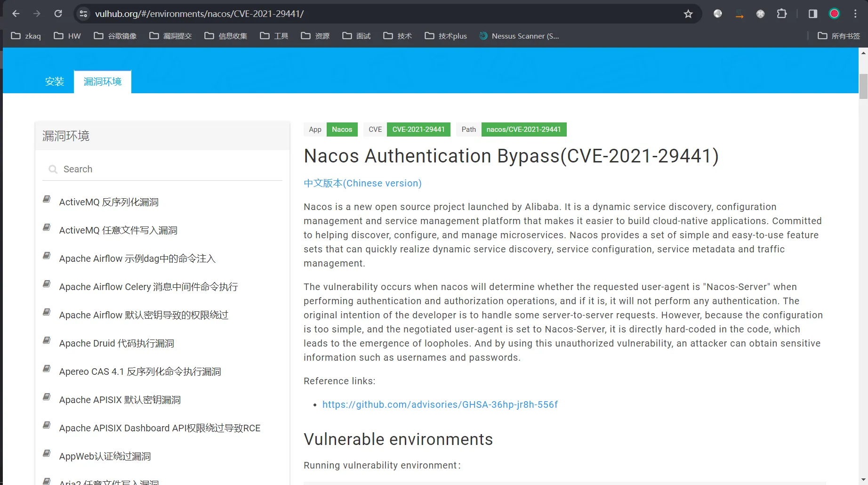Click the document icon beside Apache Druid 代码执行漏洞

[46, 340]
